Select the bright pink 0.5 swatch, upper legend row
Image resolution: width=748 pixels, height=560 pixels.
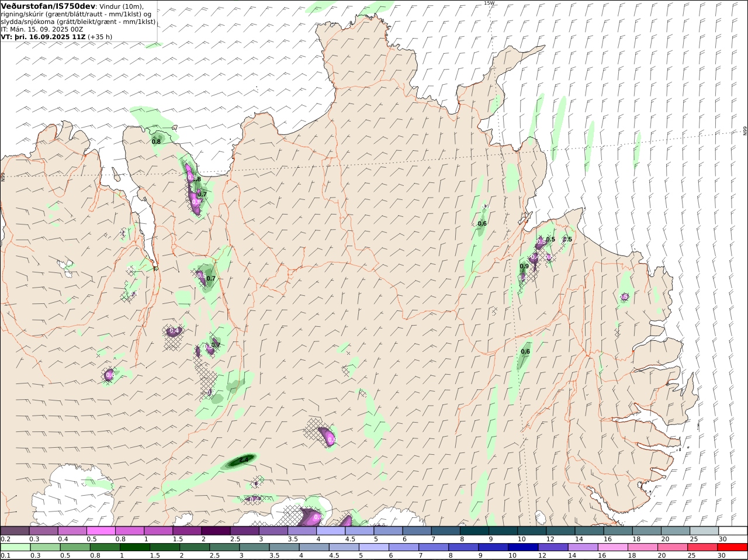coord(101,530)
